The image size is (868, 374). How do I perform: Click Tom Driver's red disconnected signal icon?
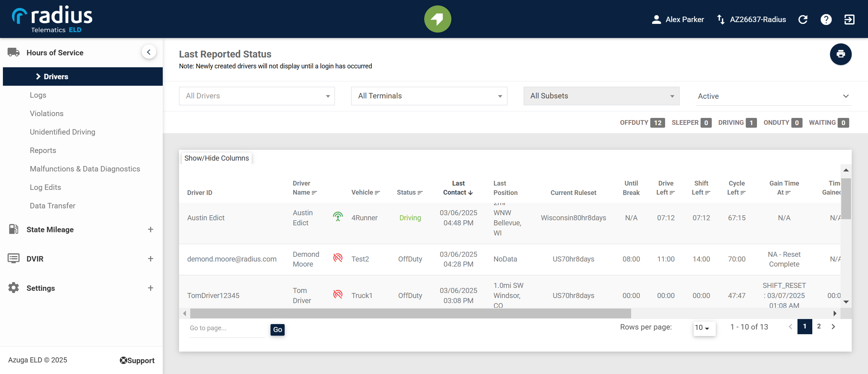point(338,294)
